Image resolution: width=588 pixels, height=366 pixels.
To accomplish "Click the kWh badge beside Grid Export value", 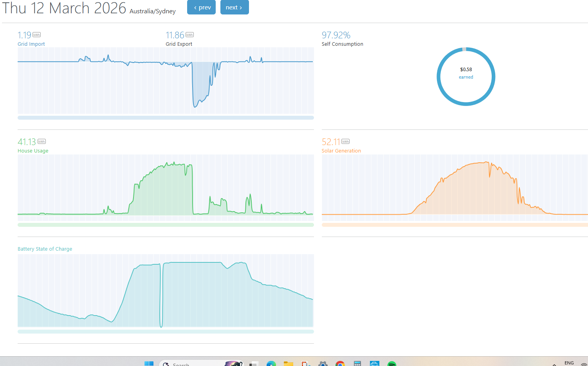I will coord(189,35).
